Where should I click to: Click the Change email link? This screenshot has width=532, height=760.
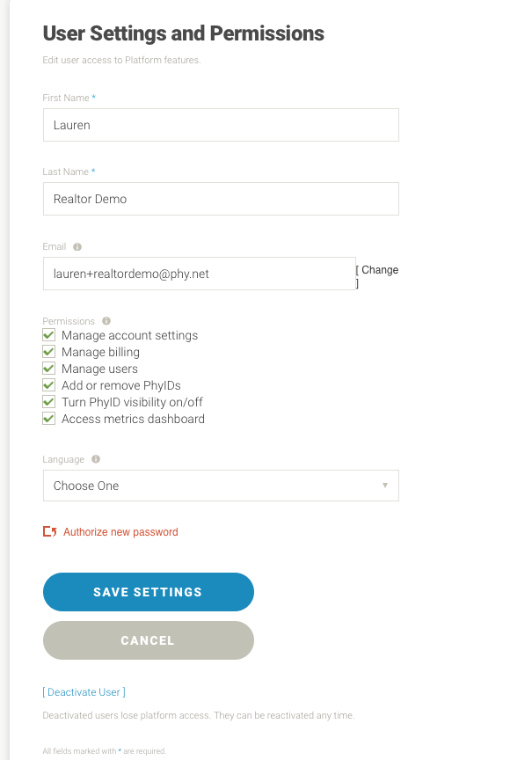pos(378,271)
